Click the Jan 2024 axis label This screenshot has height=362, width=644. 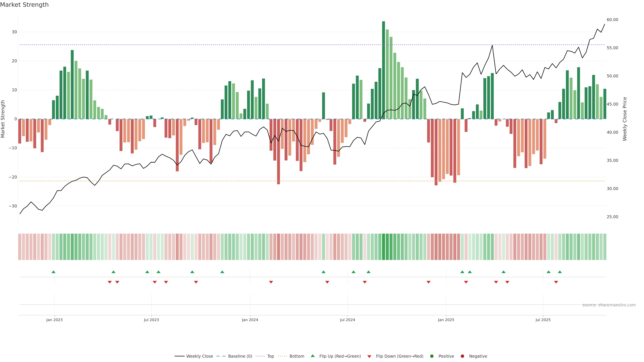[250, 320]
